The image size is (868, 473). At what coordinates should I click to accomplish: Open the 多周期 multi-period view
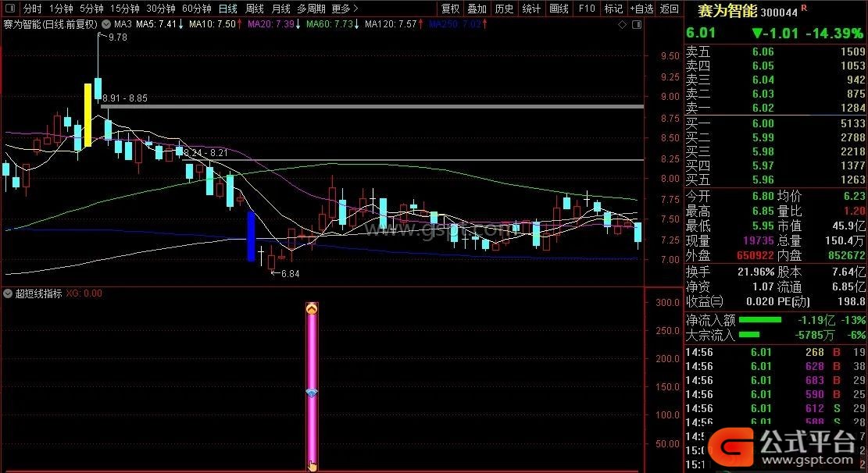pos(311,9)
